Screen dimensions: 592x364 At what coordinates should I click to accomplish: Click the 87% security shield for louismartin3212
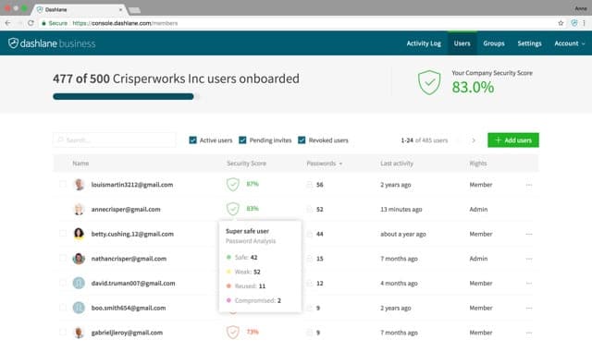pyautogui.click(x=233, y=184)
